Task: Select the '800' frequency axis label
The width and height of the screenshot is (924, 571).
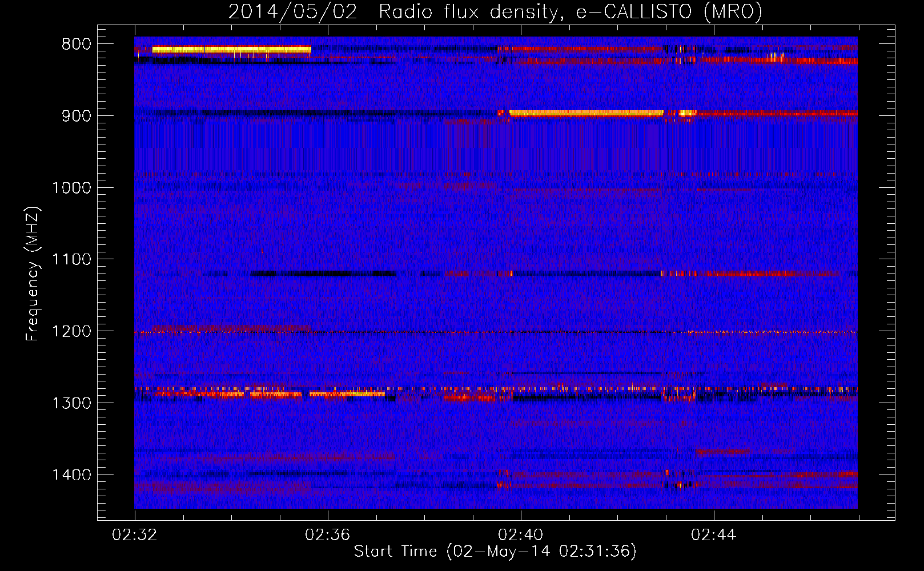Action: click(x=76, y=45)
